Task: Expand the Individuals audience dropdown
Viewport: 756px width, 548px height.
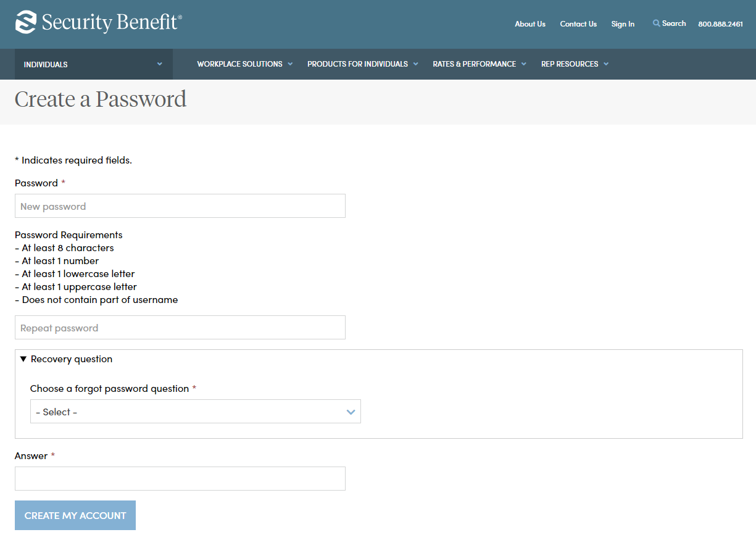Action: [94, 64]
